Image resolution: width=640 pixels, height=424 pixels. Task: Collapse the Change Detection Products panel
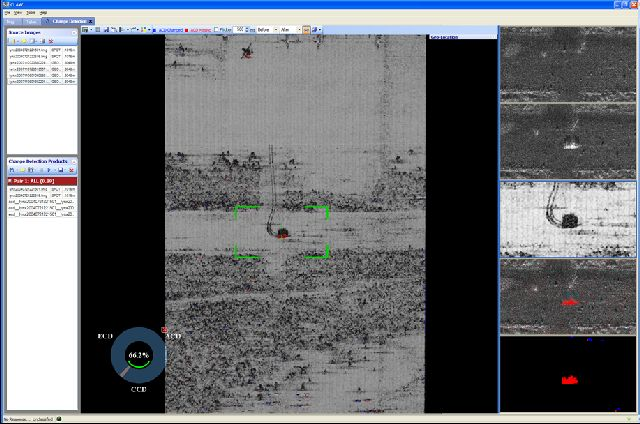tap(74, 162)
